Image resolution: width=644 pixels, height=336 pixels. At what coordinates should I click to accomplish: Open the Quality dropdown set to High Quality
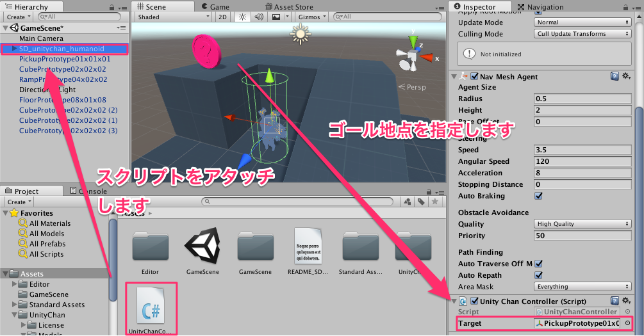tap(582, 223)
